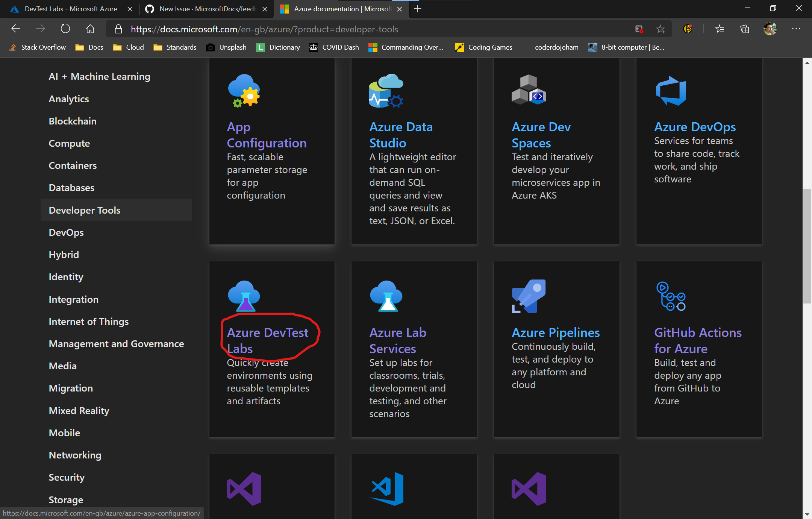Image resolution: width=812 pixels, height=519 pixels.
Task: Switch to the New Issue GitHub tab
Action: click(x=207, y=9)
